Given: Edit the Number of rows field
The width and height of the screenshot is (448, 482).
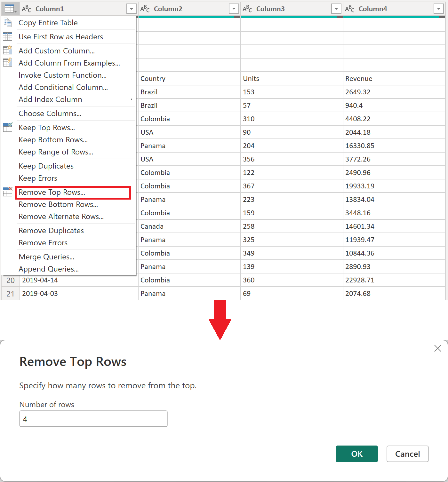Looking at the screenshot, I should coord(93,418).
